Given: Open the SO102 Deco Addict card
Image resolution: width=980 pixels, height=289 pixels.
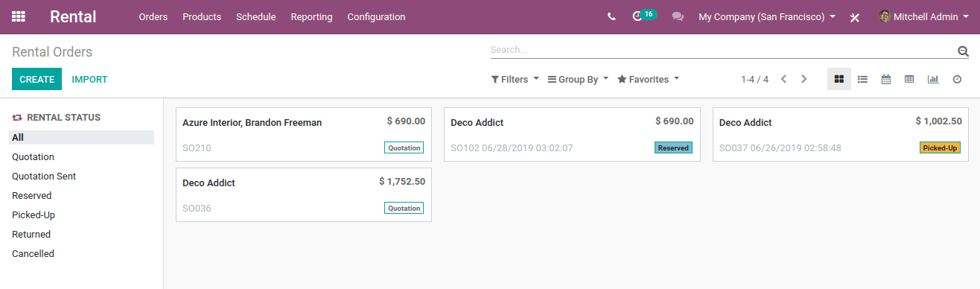Looking at the screenshot, I should (x=572, y=134).
